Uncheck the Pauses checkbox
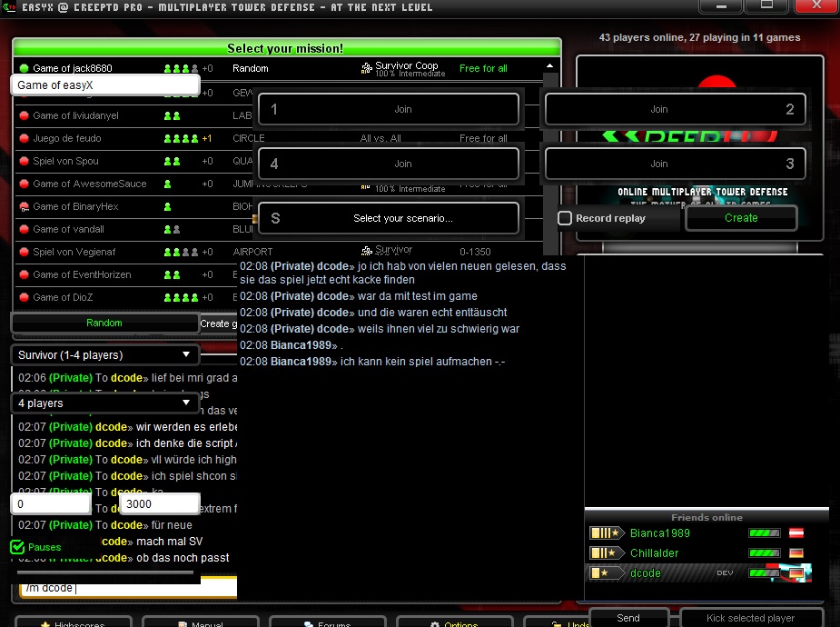Screen dimensions: 840x627 coord(17,547)
